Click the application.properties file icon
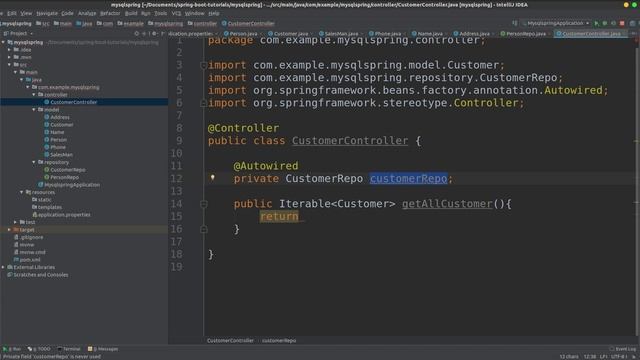The width and height of the screenshot is (640, 360). click(34, 215)
